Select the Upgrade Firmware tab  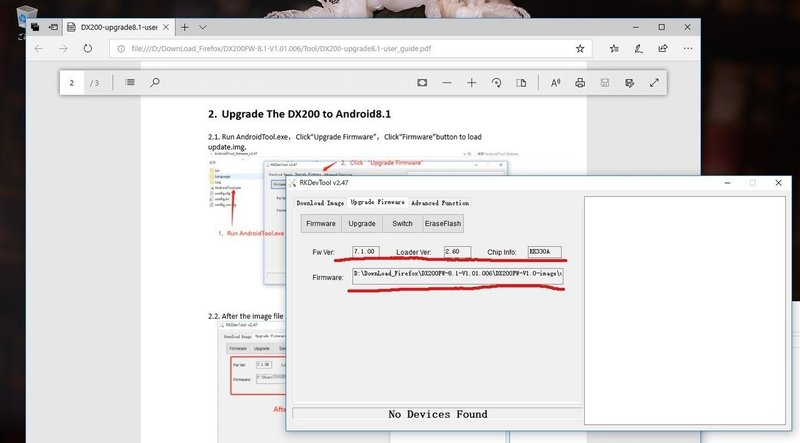[378, 202]
